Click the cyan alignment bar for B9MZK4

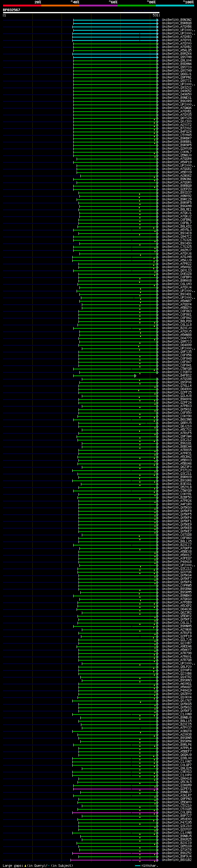click(x=115, y=54)
